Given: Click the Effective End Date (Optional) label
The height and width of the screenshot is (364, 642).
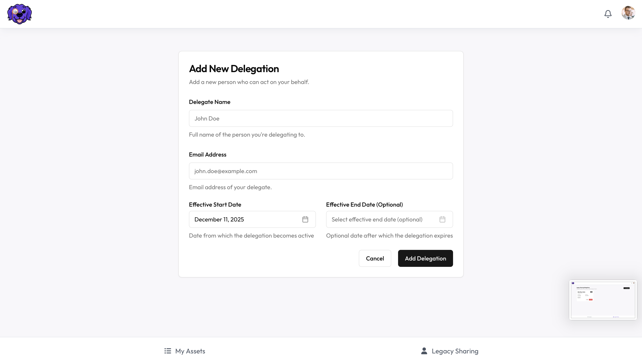Looking at the screenshot, I should tap(364, 204).
